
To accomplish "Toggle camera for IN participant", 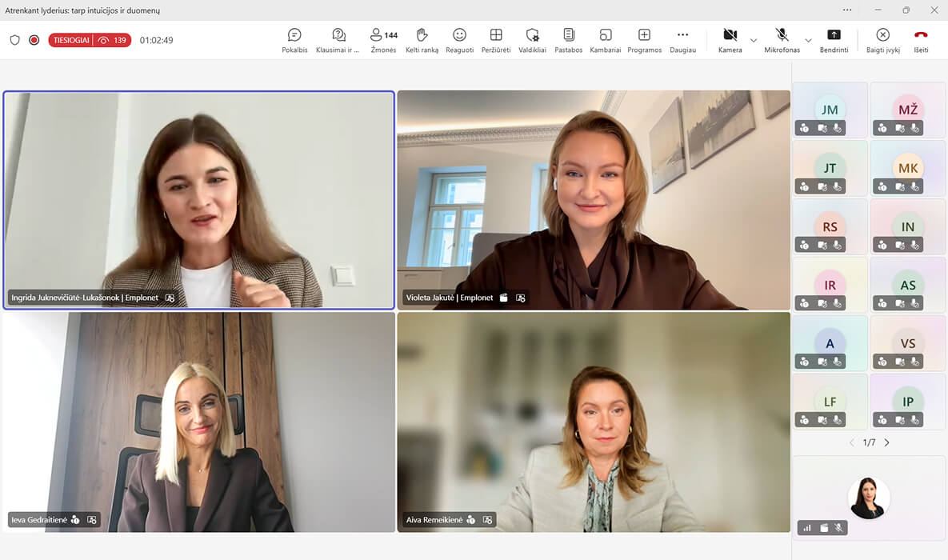I will (x=900, y=245).
